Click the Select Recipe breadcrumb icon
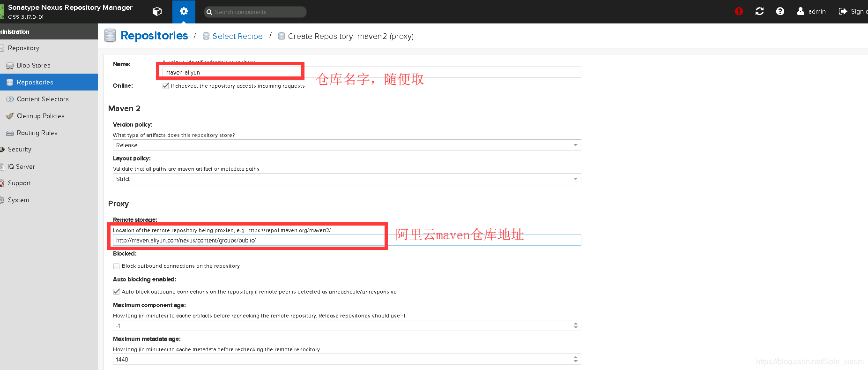 tap(206, 36)
